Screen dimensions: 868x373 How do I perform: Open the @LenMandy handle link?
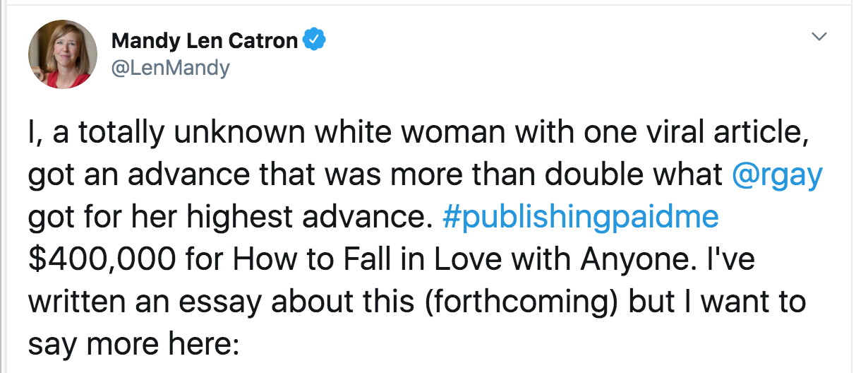(x=170, y=68)
